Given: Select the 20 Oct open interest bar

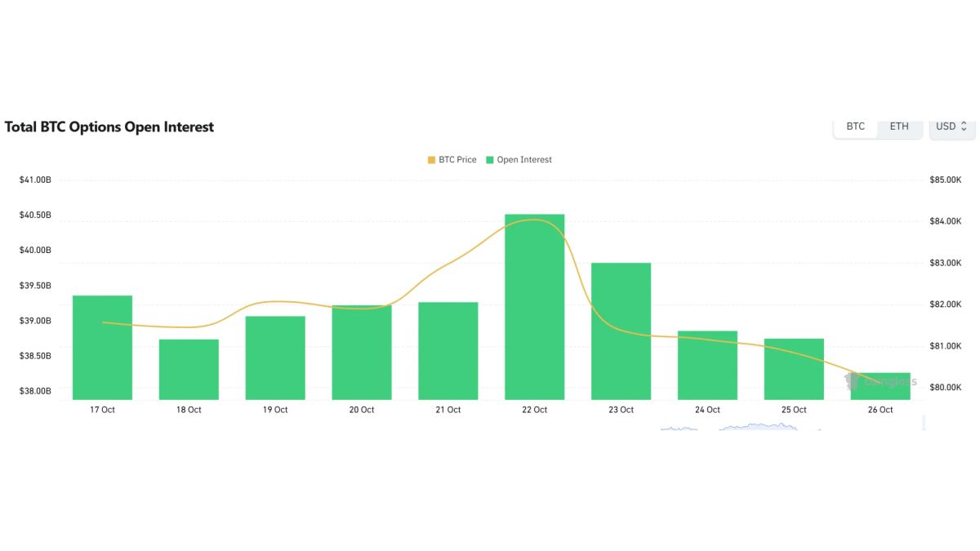Looking at the screenshot, I should [362, 353].
